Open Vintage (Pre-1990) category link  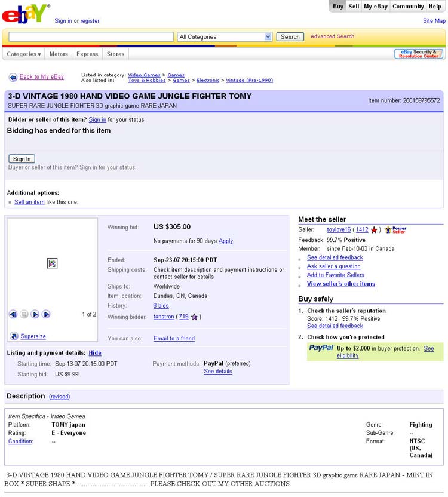click(x=249, y=81)
